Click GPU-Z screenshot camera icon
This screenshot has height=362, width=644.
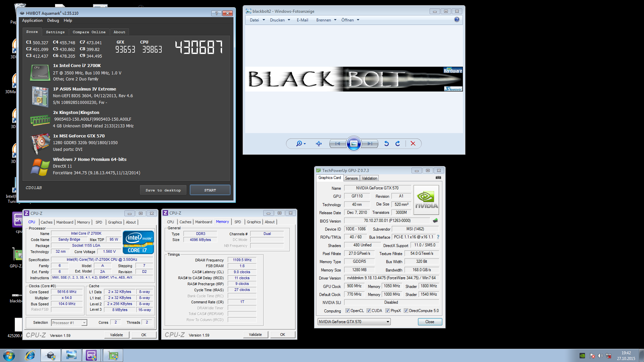pyautogui.click(x=438, y=178)
